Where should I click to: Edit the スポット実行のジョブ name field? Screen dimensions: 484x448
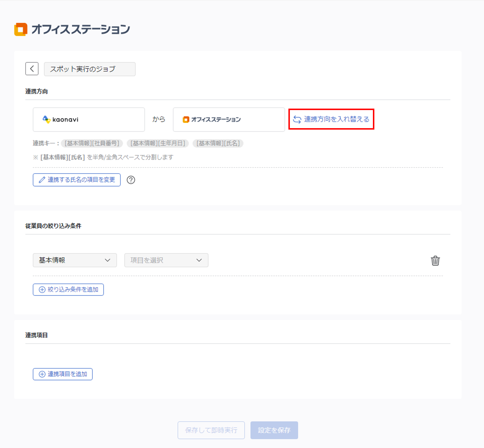point(89,69)
